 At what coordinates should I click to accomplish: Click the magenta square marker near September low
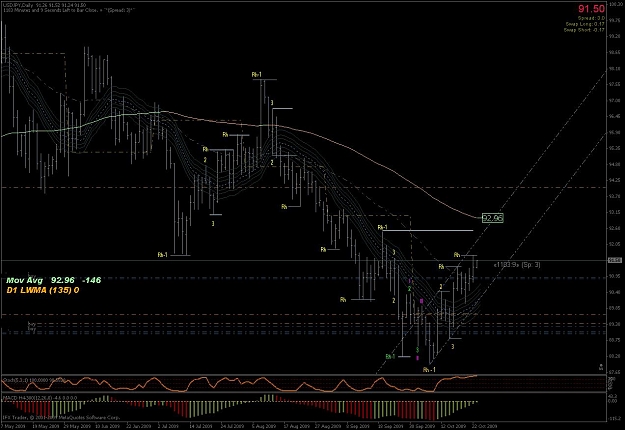pyautogui.click(x=417, y=358)
